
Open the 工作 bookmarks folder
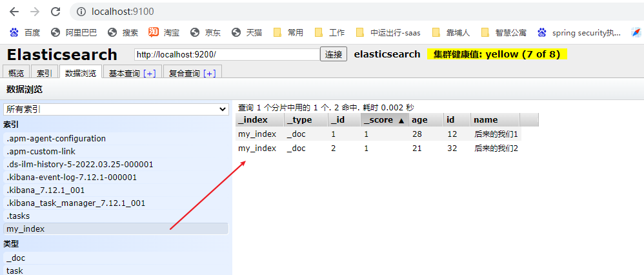(x=329, y=32)
